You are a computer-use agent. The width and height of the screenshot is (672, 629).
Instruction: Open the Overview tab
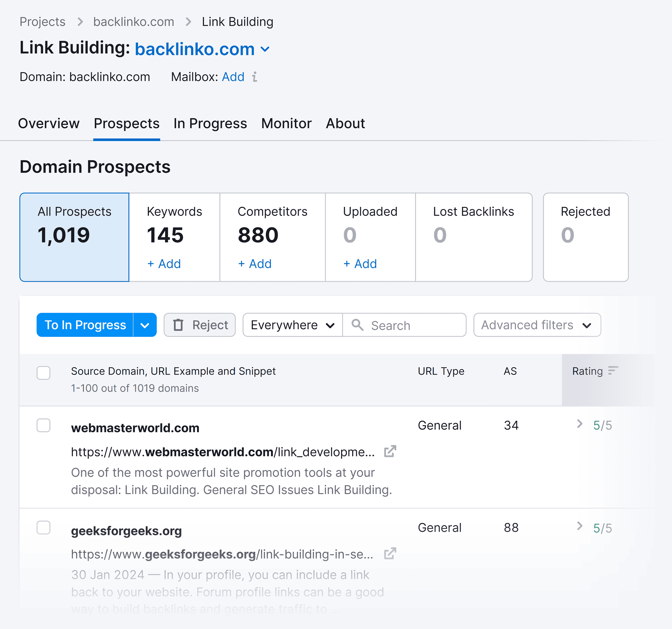48,124
